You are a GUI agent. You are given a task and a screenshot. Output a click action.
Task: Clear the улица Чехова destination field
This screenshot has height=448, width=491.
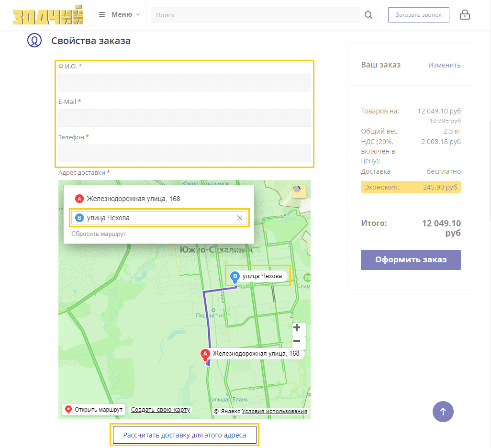tap(240, 218)
